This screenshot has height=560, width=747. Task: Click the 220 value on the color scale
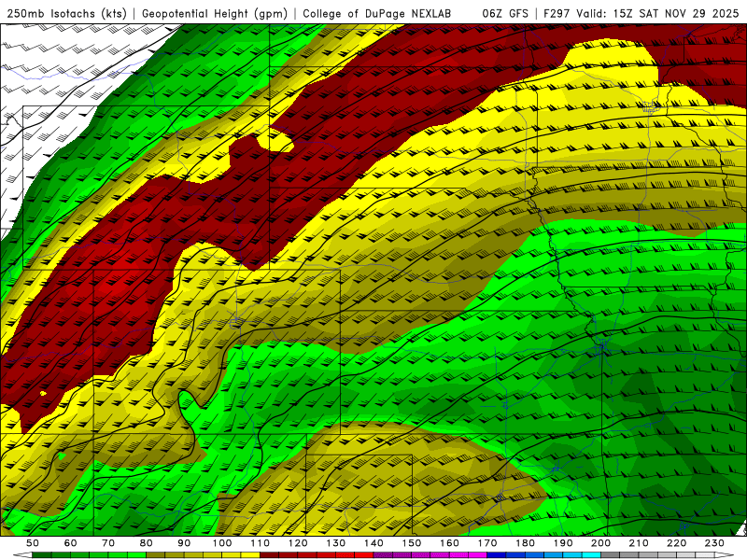click(x=676, y=543)
